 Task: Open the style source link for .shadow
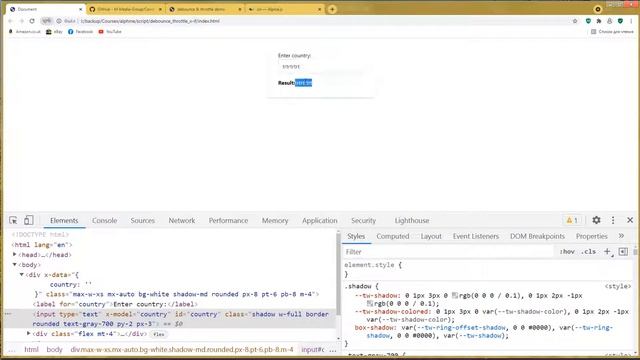tap(618, 286)
